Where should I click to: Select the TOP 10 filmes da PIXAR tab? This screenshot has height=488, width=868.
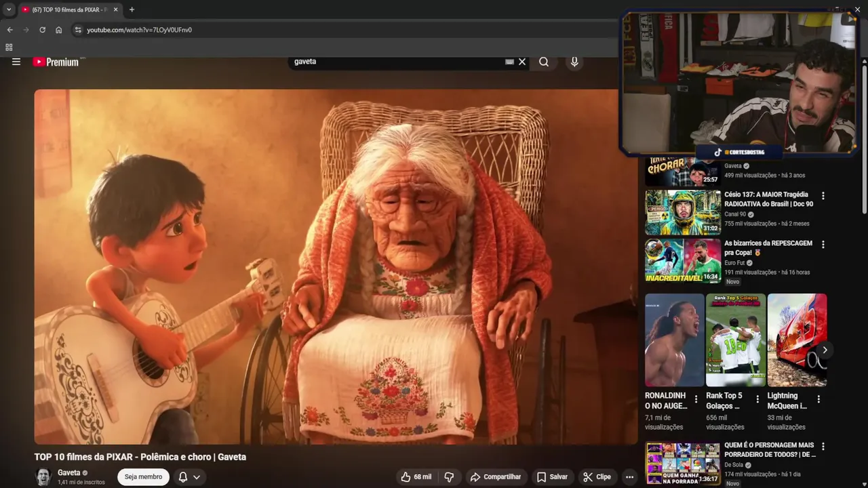pos(69,9)
